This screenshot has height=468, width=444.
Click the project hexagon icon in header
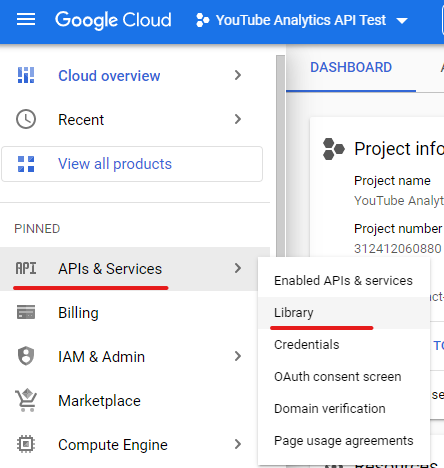tap(202, 20)
